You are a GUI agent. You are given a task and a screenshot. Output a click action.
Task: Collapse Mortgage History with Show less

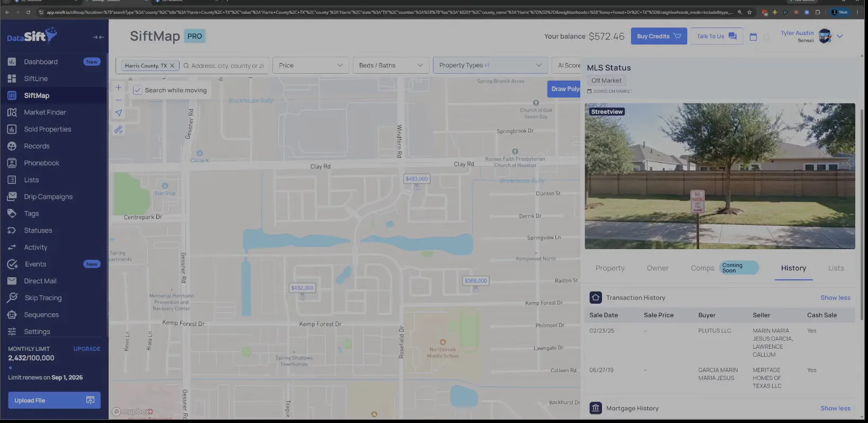[835, 409]
